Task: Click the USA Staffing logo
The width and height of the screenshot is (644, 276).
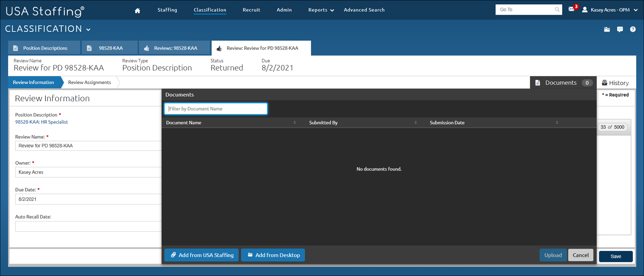Action: click(45, 11)
